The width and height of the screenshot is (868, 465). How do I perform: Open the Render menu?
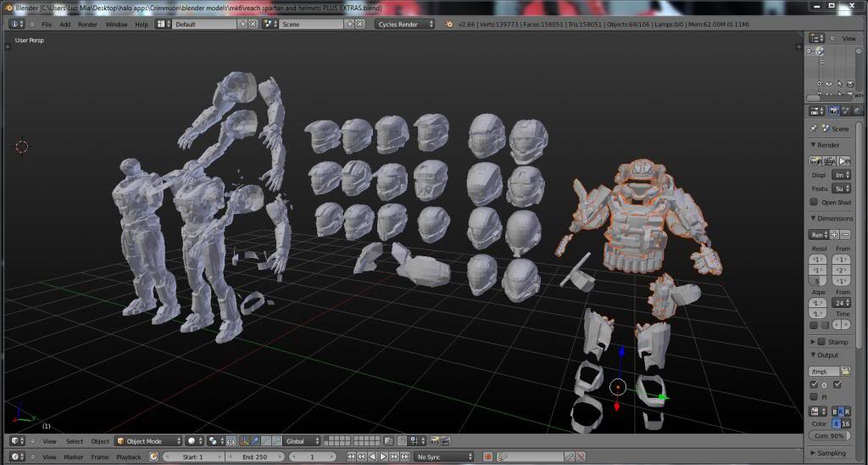tap(87, 25)
